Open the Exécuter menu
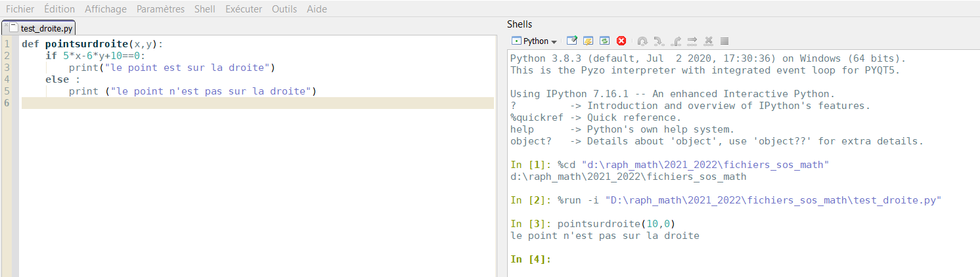This screenshot has width=980, height=277. pos(243,9)
